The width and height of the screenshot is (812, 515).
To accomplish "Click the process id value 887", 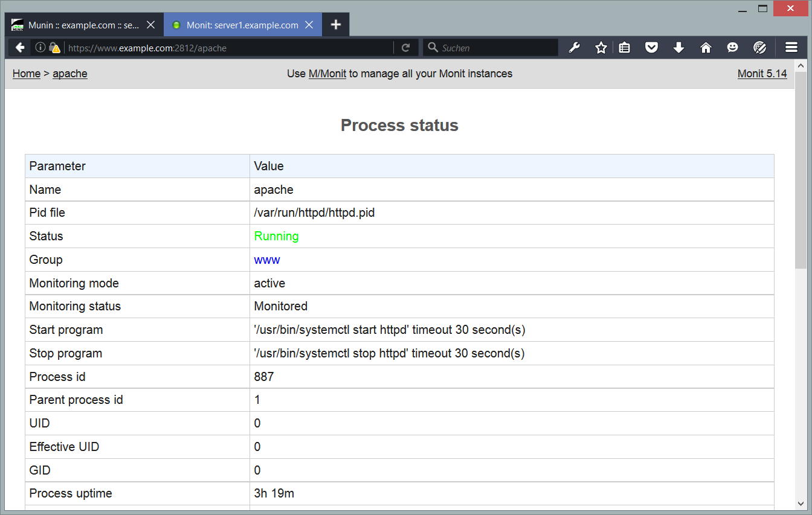I will (x=264, y=377).
